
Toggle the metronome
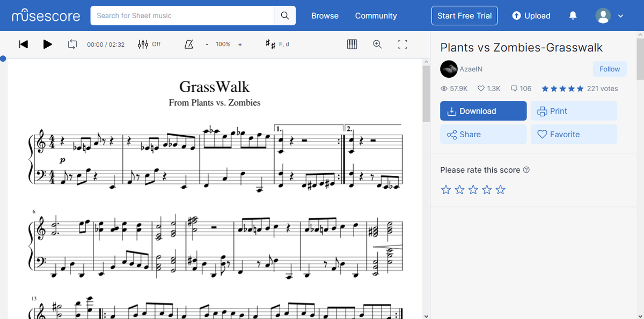point(188,44)
